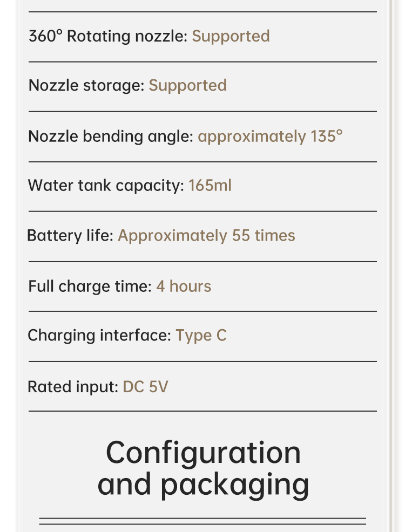Click the 'Full charge time' label

tap(90, 286)
